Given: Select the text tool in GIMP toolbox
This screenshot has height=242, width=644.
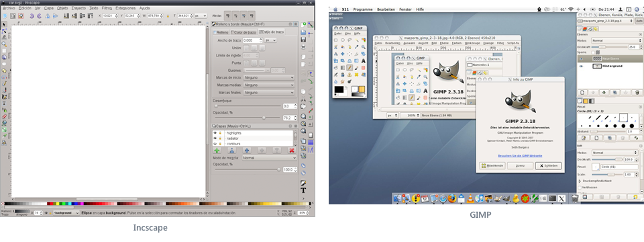Looking at the screenshot, I should coord(364,61).
